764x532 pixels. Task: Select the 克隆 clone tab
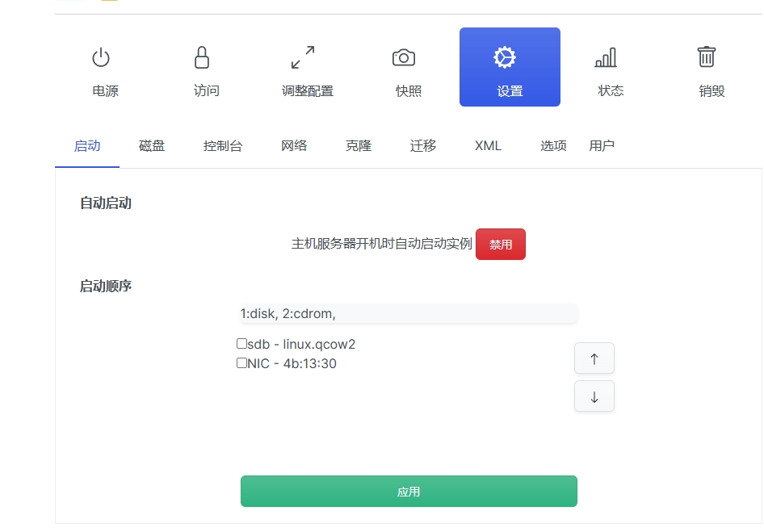(x=359, y=146)
